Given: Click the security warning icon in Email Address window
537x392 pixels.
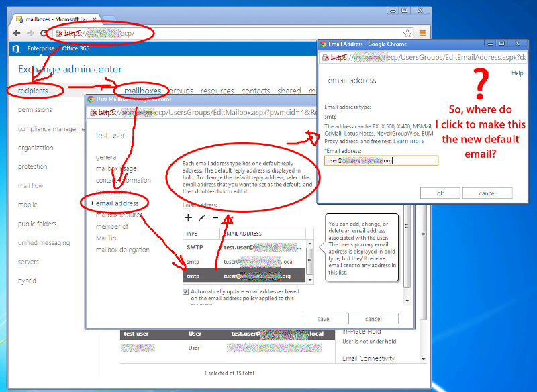Looking at the screenshot, I should pos(326,57).
